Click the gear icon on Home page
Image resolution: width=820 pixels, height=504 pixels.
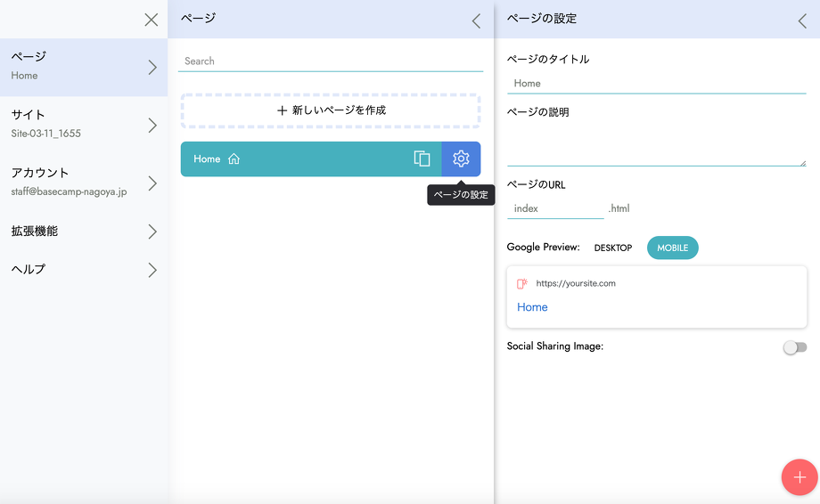tap(461, 159)
